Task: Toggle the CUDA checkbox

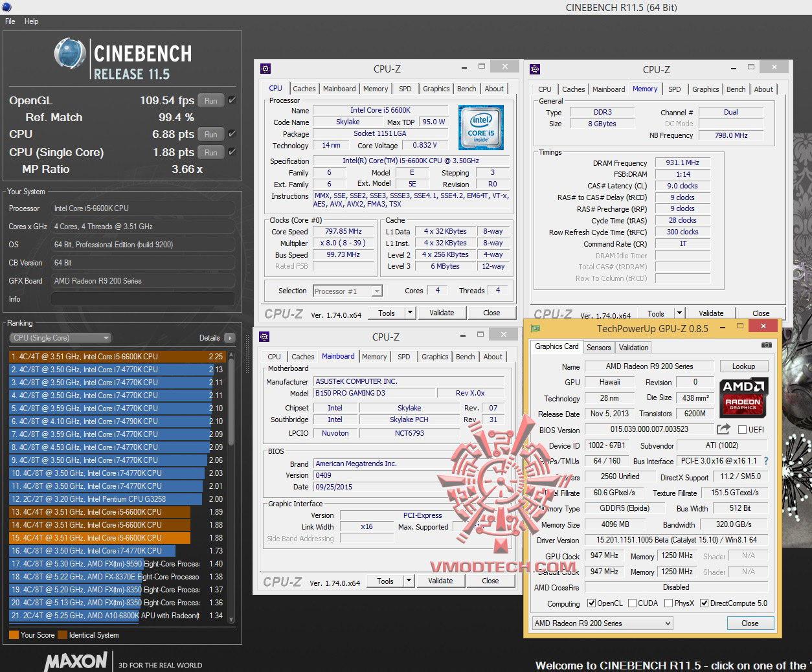Action: [632, 603]
